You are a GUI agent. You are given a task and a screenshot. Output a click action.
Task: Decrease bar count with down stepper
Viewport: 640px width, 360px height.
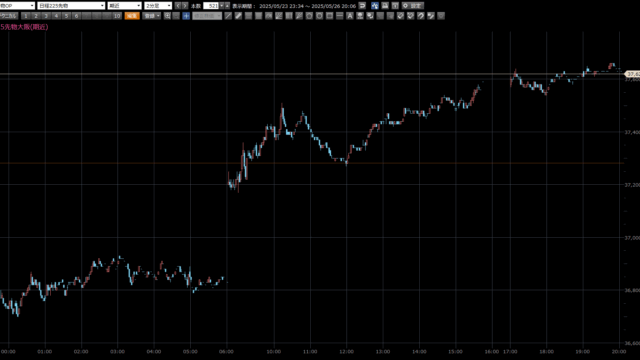222,6
